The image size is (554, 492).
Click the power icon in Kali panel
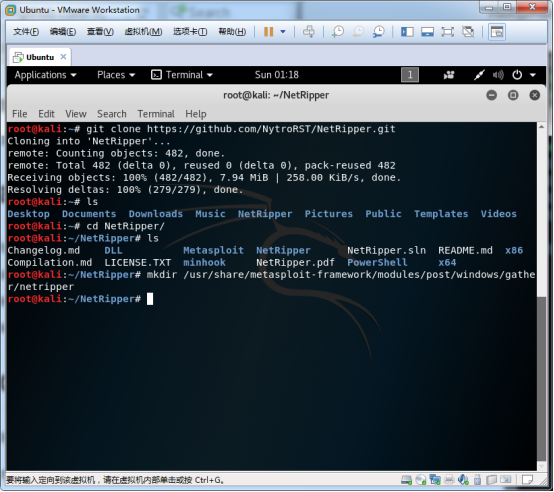click(517, 75)
